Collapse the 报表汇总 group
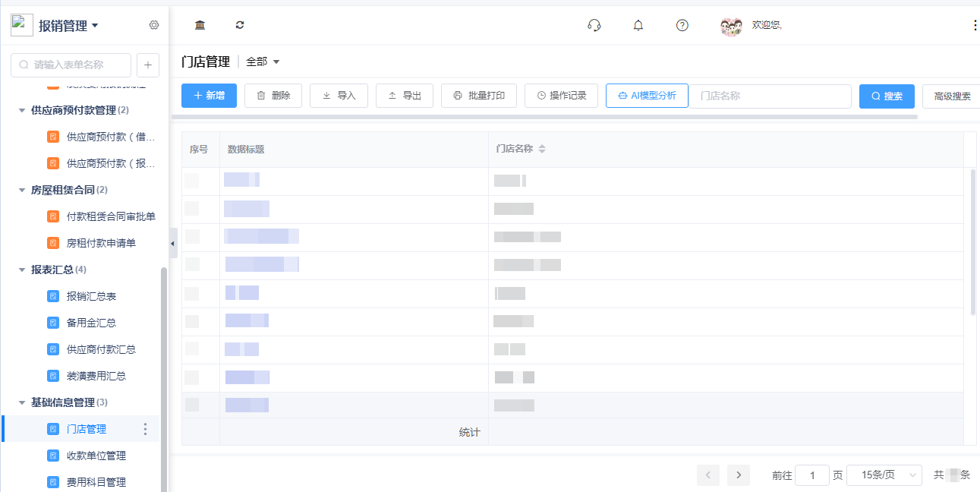This screenshot has height=492, width=980. (22, 270)
